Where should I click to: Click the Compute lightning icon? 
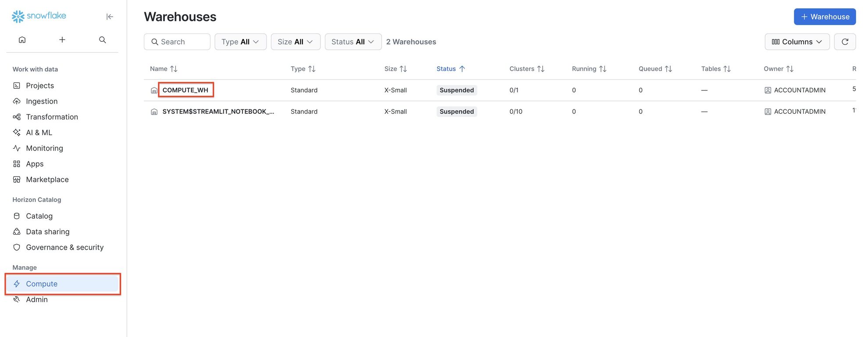click(17, 284)
